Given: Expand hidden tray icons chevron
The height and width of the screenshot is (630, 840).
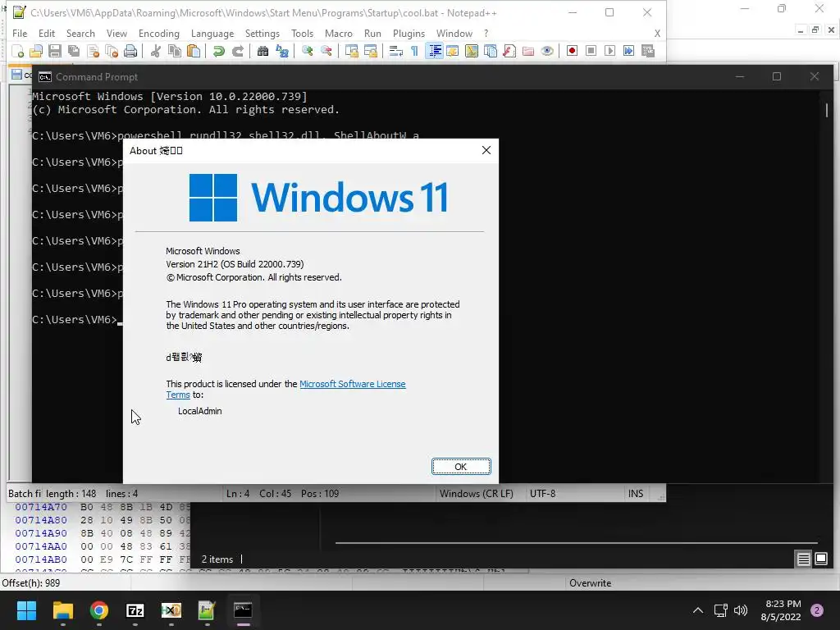Looking at the screenshot, I should pyautogui.click(x=698, y=610).
